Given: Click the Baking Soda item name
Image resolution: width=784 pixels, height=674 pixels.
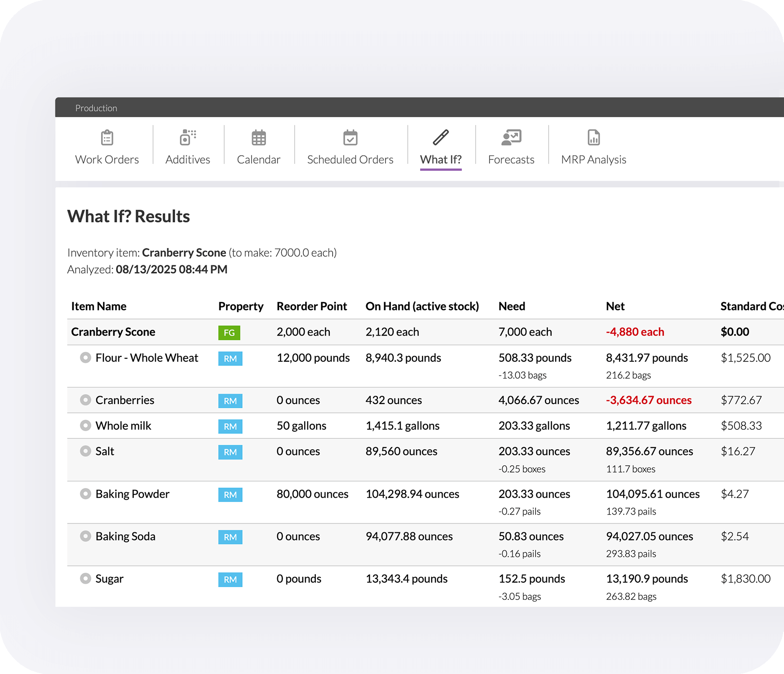Looking at the screenshot, I should [125, 536].
